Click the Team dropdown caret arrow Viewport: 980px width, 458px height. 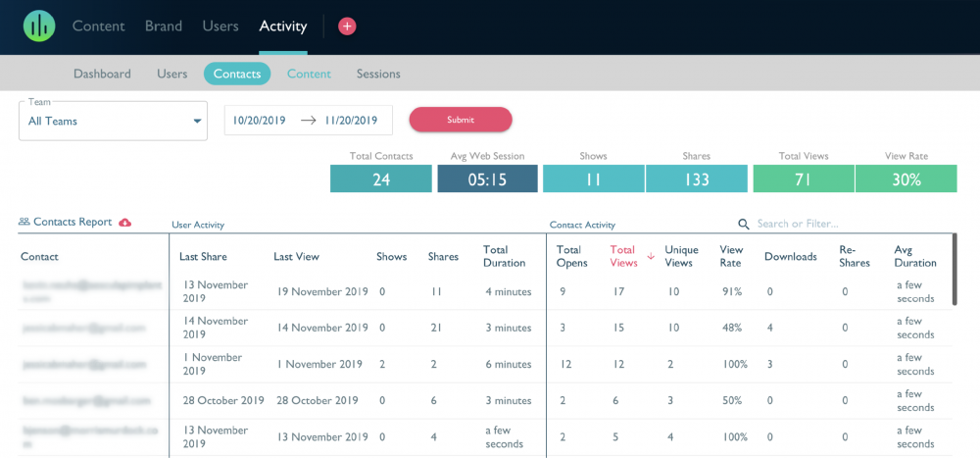click(197, 121)
